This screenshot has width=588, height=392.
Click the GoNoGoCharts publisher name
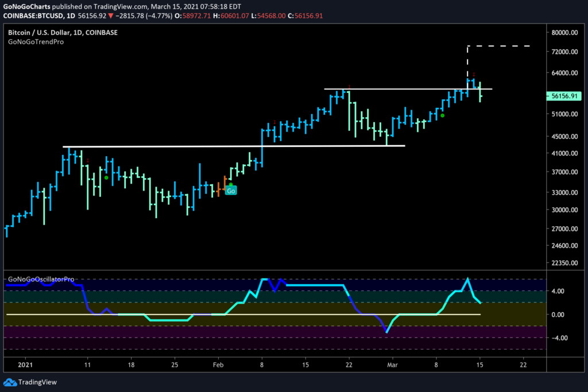coord(26,6)
